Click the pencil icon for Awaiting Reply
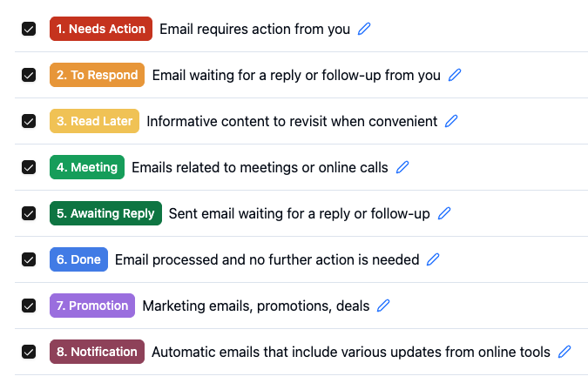 [444, 213]
